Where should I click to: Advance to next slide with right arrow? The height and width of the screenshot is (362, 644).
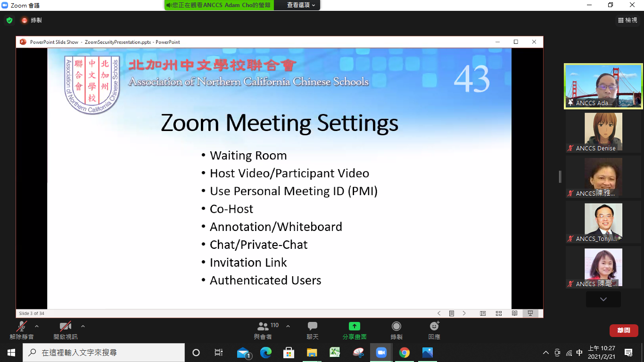pos(464,313)
